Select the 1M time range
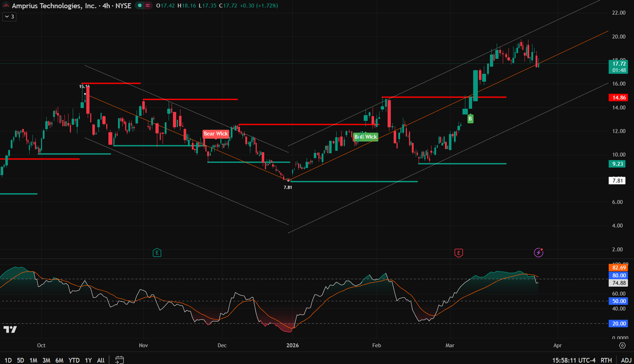This screenshot has height=364, width=634. point(33,360)
